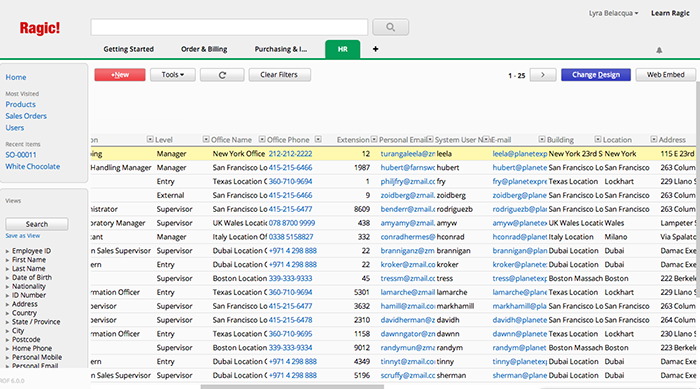Click phone number 212-212-2222
This screenshot has width=700, height=389.
290,154
